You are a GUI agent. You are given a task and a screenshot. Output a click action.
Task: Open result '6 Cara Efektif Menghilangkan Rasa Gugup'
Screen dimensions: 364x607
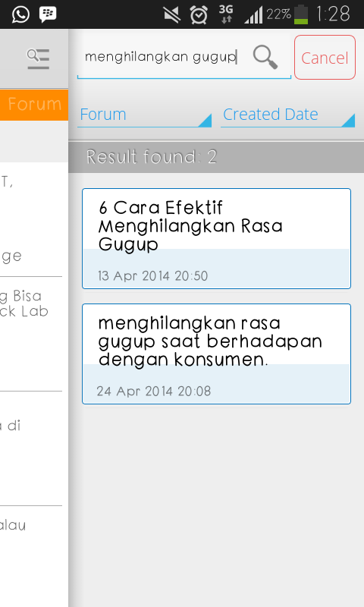[x=216, y=238]
